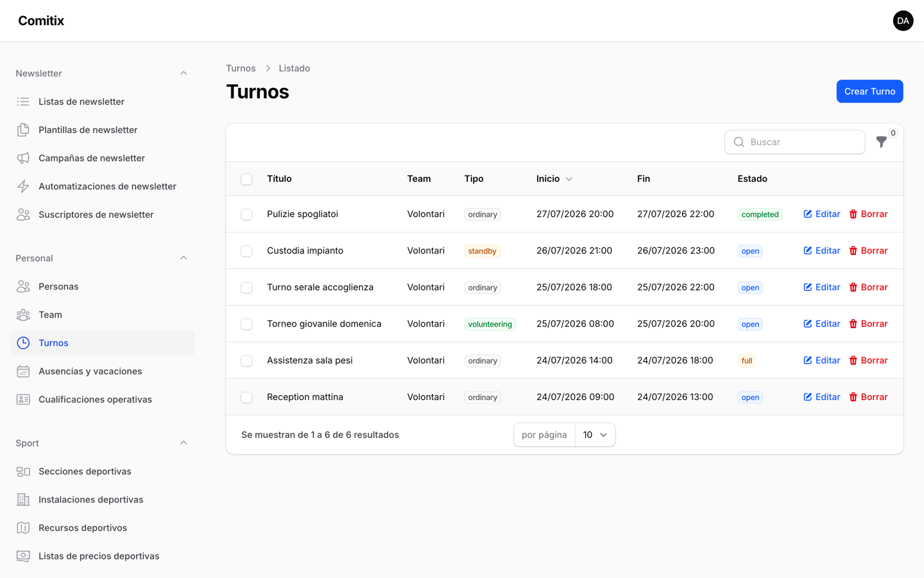Click the Suscriptores de newsletter people icon
Viewport: 924px width, 578px height.
pyautogui.click(x=23, y=215)
